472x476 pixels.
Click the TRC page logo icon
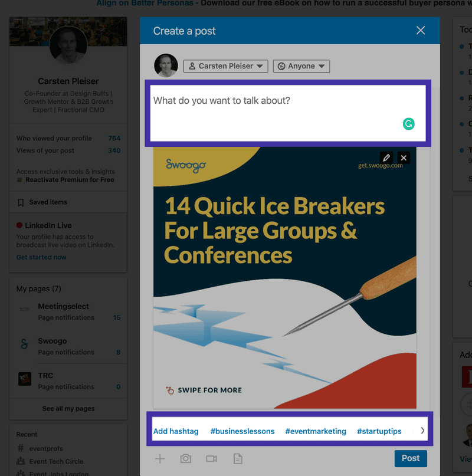pos(25,379)
